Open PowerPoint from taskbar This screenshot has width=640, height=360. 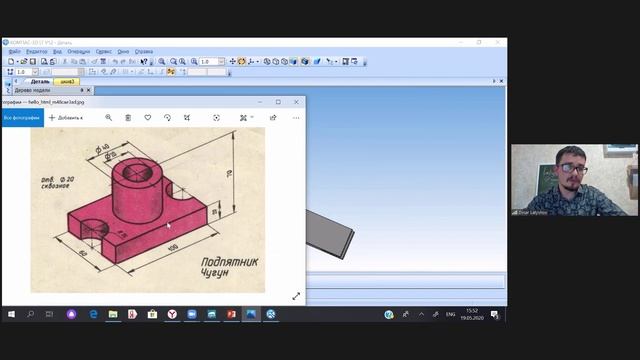[x=231, y=314]
